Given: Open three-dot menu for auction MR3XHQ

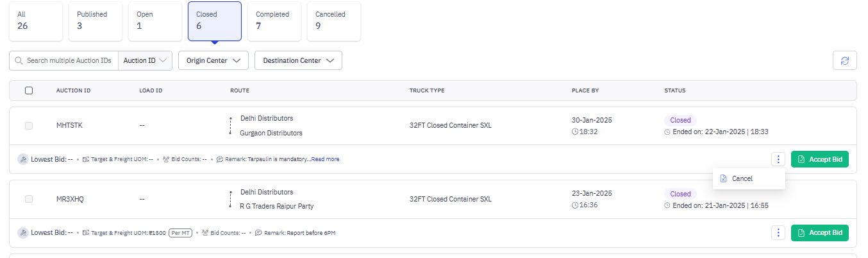Looking at the screenshot, I should pos(778,233).
